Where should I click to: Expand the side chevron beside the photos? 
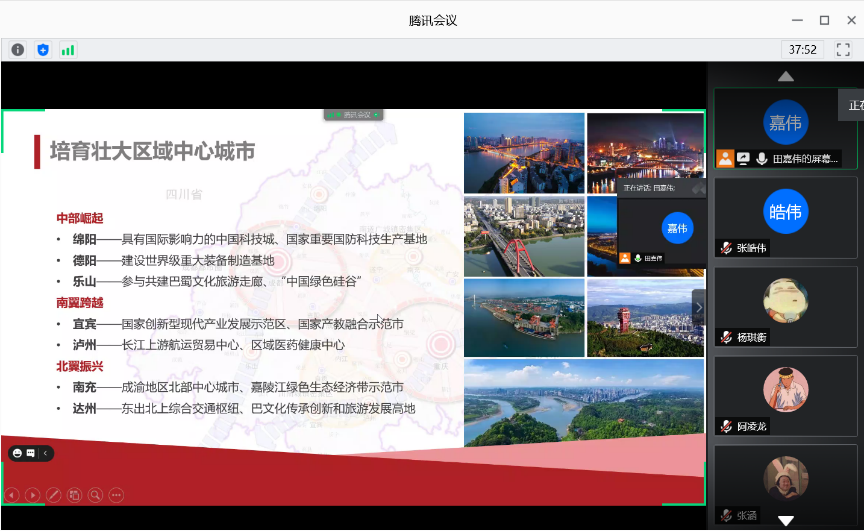tap(698, 307)
